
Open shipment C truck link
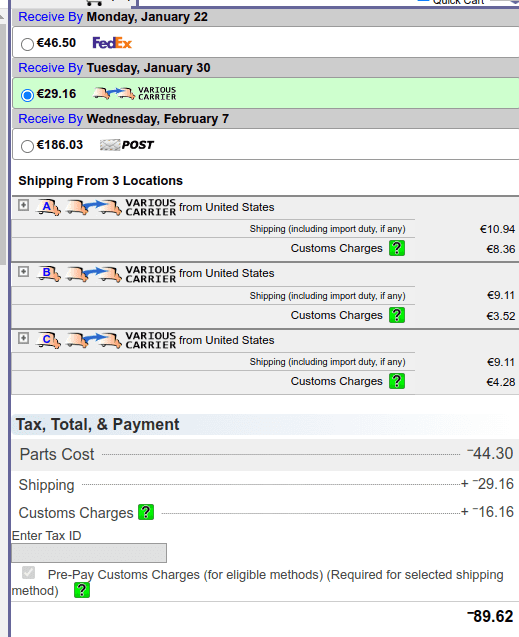(48, 340)
